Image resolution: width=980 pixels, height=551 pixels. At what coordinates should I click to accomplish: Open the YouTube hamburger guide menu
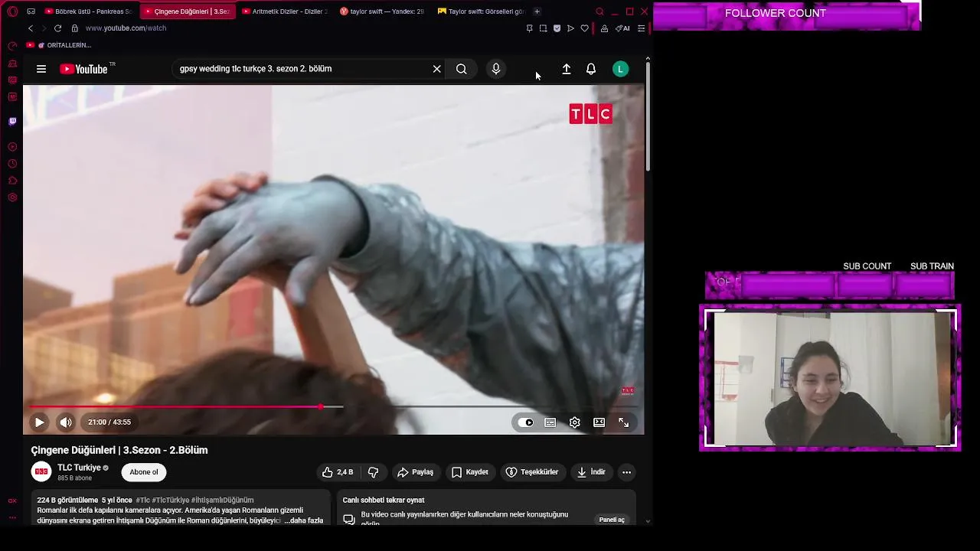coord(41,69)
